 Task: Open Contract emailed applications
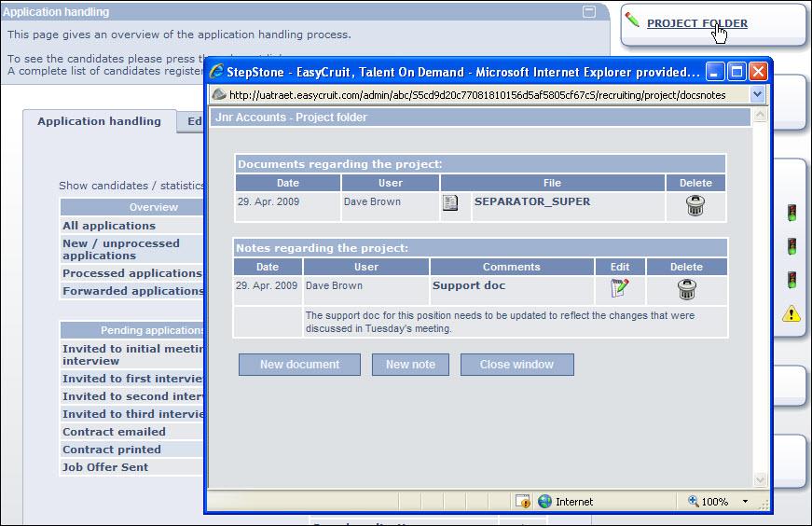(x=114, y=432)
